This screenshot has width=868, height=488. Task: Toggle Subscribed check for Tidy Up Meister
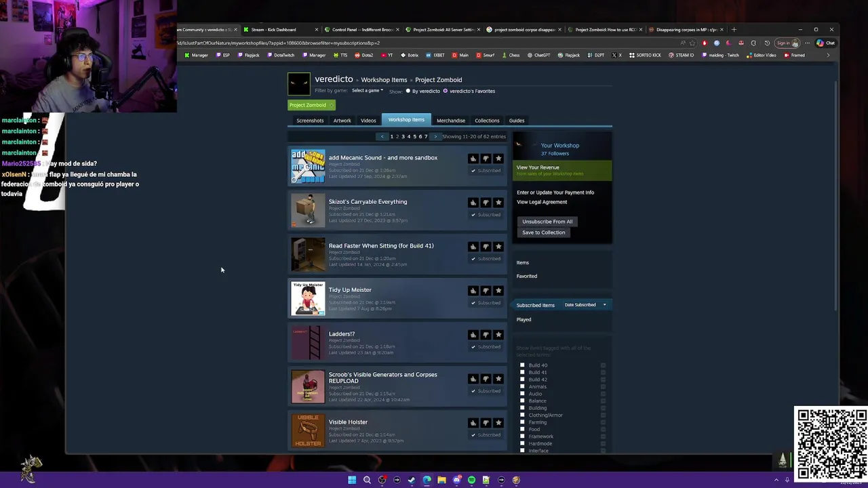486,303
